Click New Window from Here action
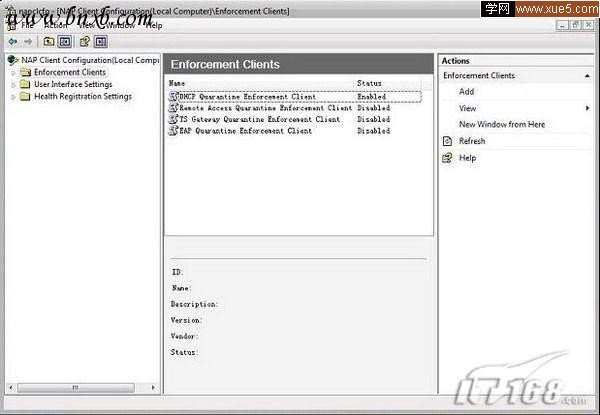600x415 pixels. click(502, 125)
